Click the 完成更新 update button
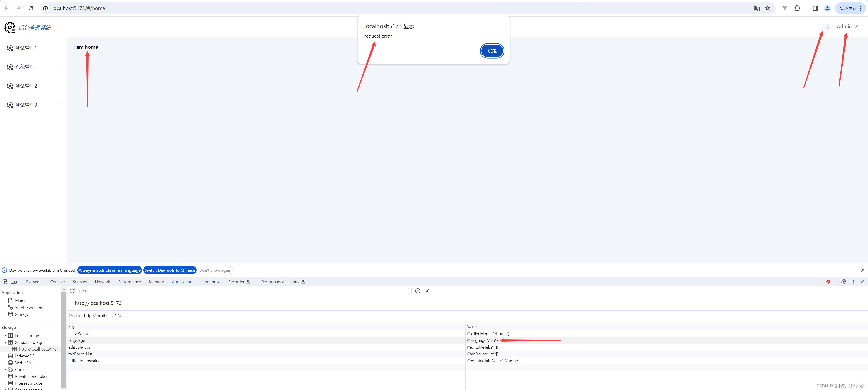Viewport: 868px width, 390px height. 850,8
